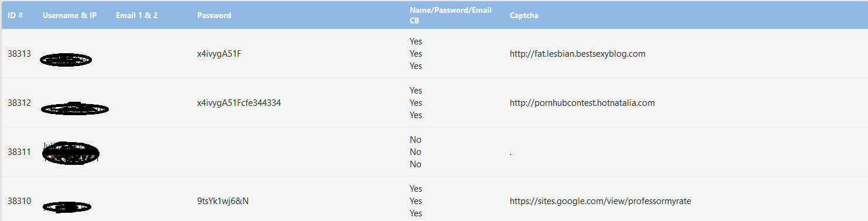The image size is (868, 221).
Task: Click password 9tsYk1wj6&N text
Action: click(222, 201)
